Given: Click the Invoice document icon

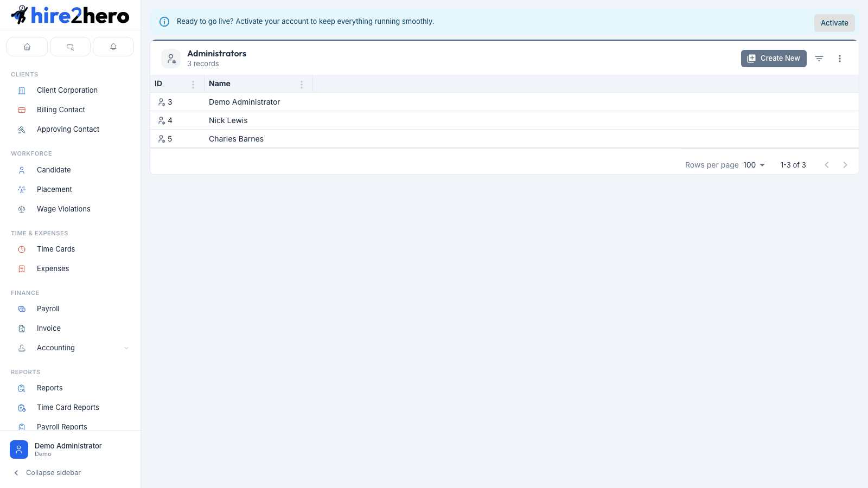Looking at the screenshot, I should (22, 329).
